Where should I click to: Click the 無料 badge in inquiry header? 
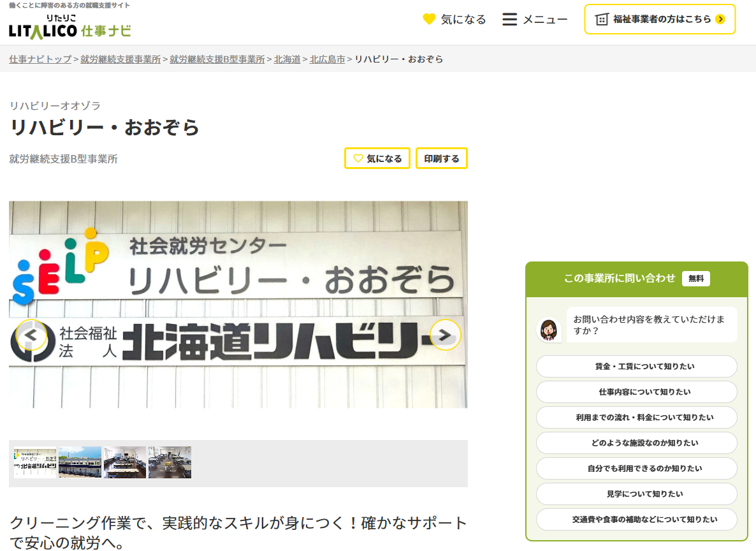click(x=695, y=279)
